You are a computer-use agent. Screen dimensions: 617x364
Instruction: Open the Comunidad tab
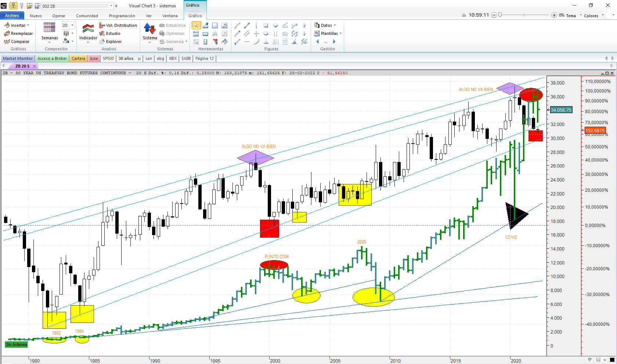pos(87,16)
